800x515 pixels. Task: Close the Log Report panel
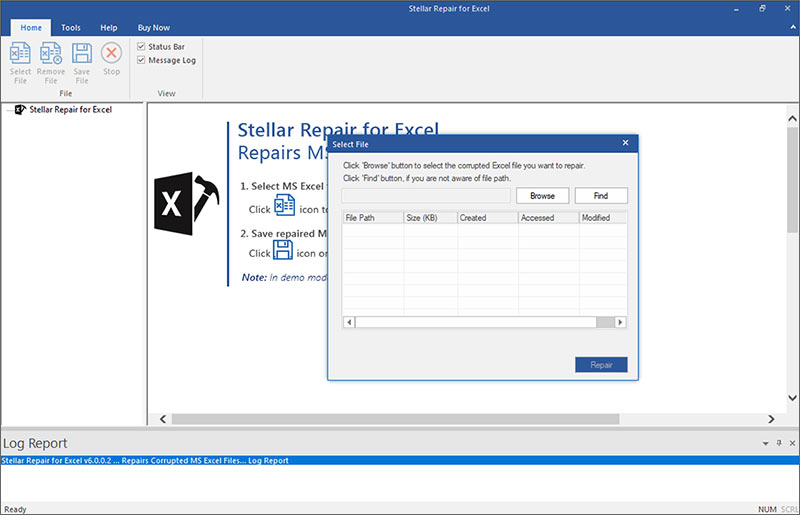click(792, 443)
